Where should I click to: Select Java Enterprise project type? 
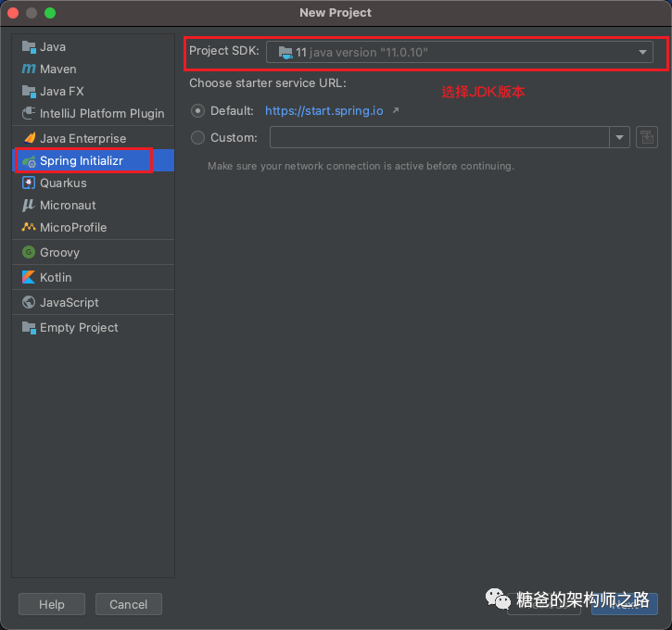(93, 138)
